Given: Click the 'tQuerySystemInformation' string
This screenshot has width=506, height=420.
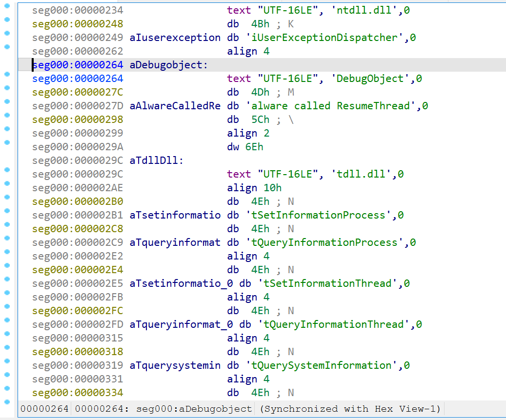Looking at the screenshot, I should coord(322,365).
